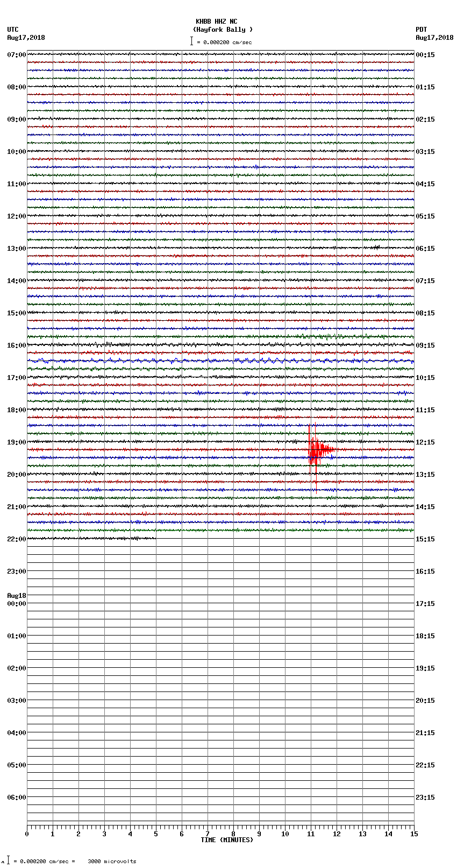Image resolution: width=457 pixels, height=868 pixels.
Task: Click the 07:00 UTC row label
Action: point(17,55)
